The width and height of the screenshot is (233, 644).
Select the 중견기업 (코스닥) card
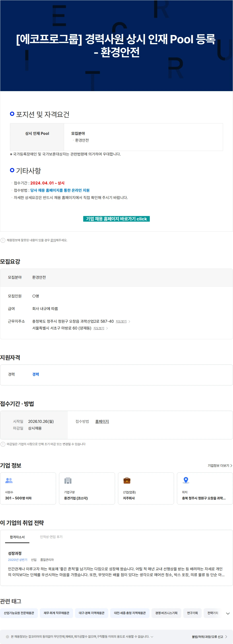point(87,488)
